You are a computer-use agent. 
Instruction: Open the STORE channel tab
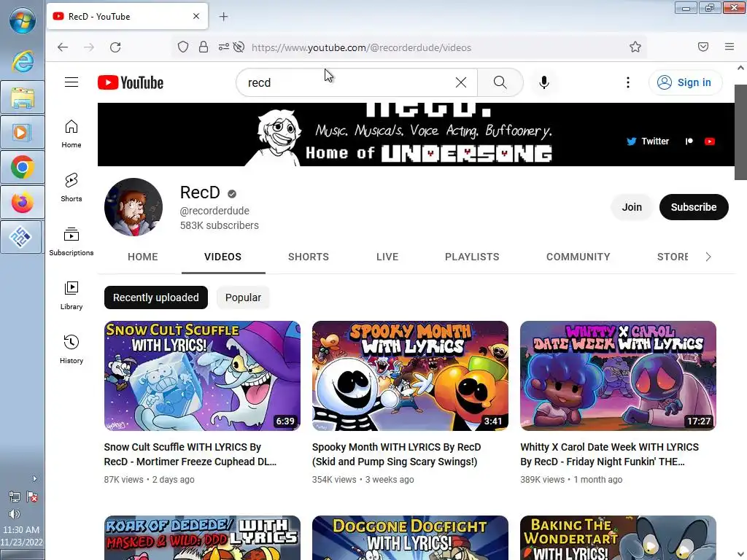672,257
